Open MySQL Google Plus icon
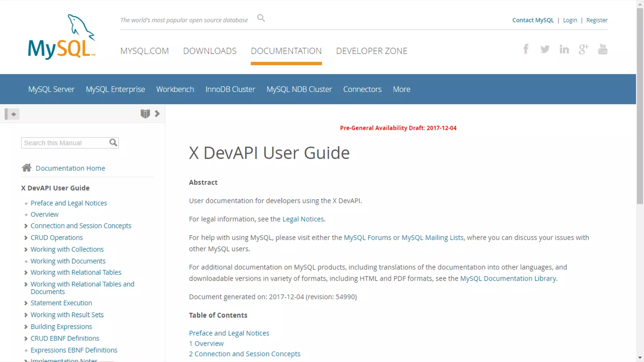Screen dimensions: 644x362 click(583, 49)
